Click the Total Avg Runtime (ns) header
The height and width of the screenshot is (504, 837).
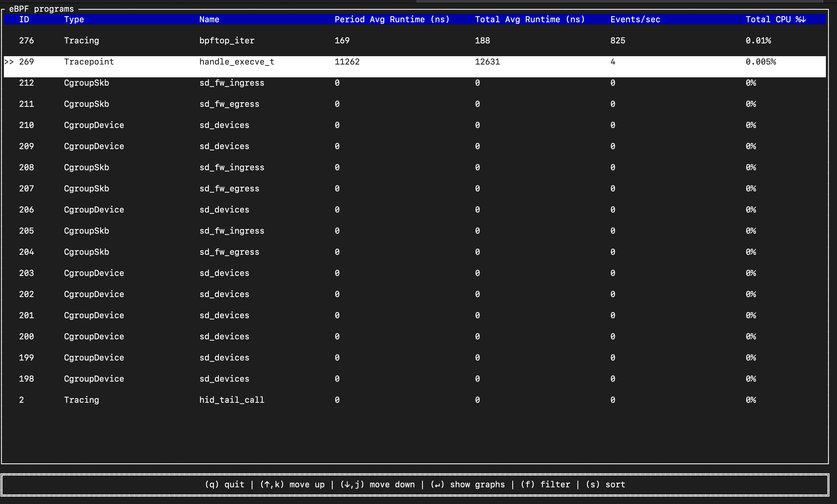530,20
